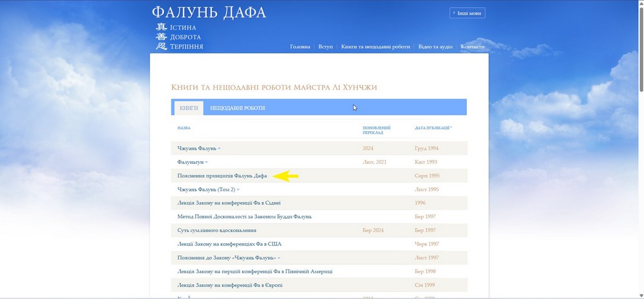
Task: Expand arrow next to Пояснення до Закону «Чжуань Фалунь»
Action: tap(279, 258)
